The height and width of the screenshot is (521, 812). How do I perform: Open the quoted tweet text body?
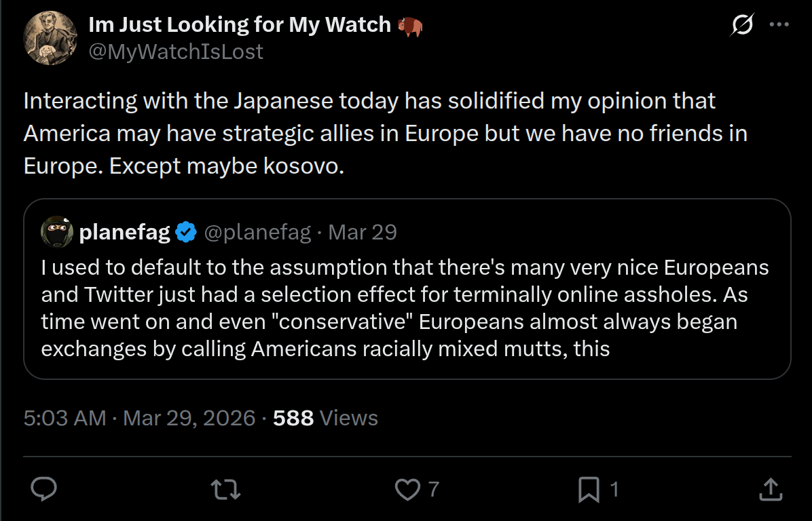pos(405,308)
